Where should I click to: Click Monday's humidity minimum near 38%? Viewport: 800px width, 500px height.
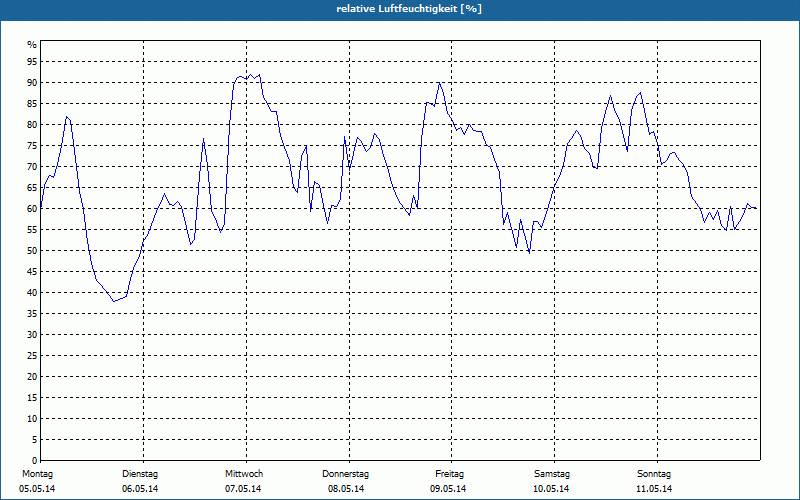pyautogui.click(x=114, y=301)
